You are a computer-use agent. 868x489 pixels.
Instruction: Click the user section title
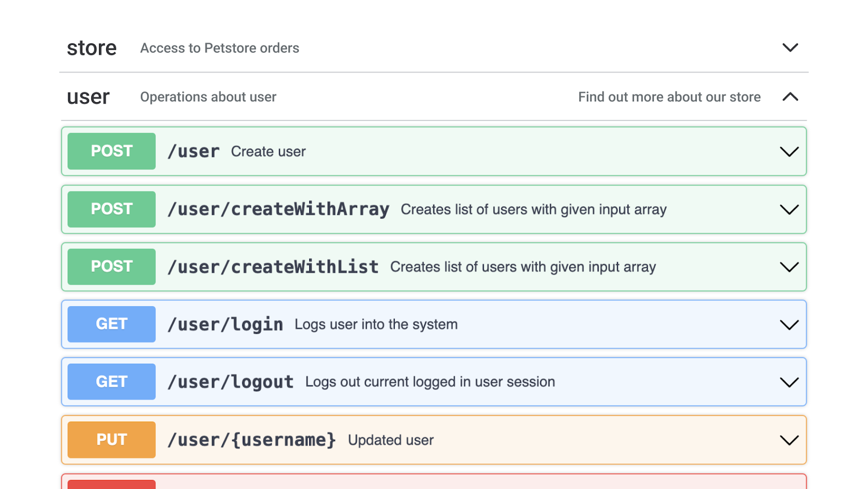pos(88,96)
